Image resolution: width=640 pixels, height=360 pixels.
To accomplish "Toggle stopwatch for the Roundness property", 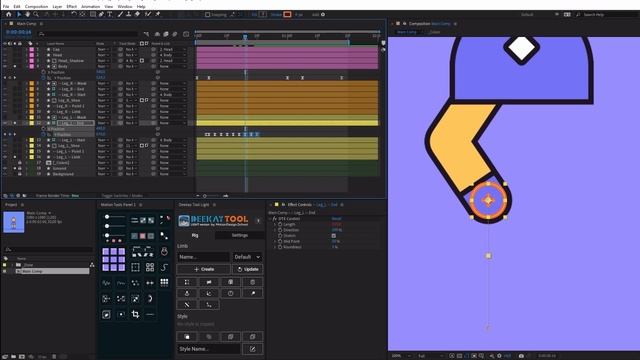I will pyautogui.click(x=280, y=247).
